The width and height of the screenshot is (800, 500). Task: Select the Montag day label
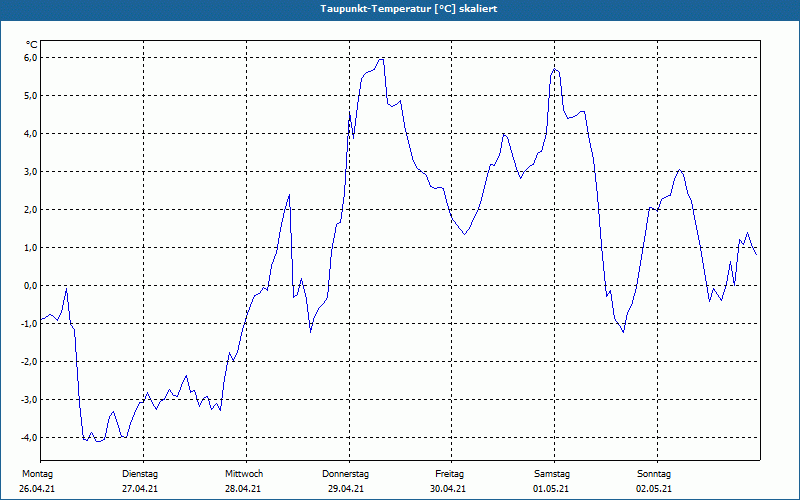click(37, 474)
